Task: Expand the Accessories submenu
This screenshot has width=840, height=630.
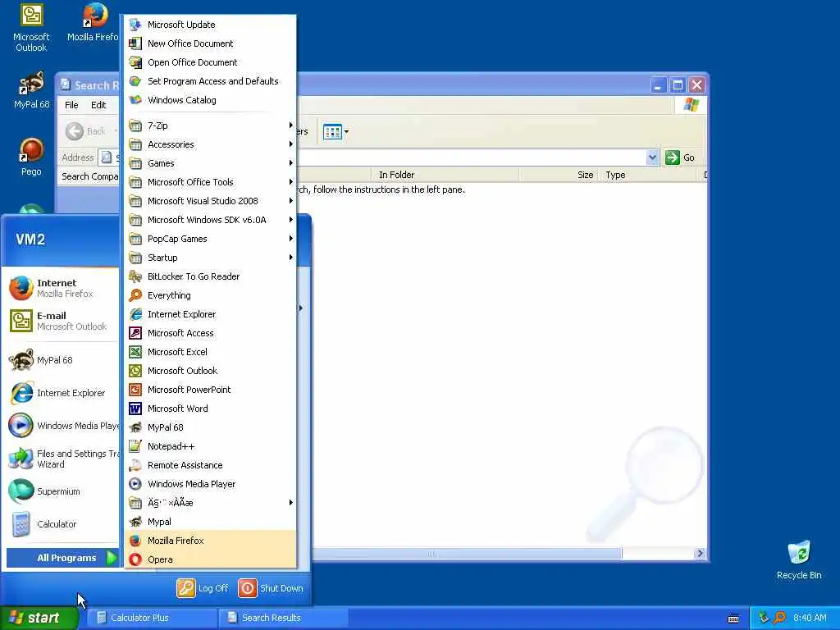Action: [210, 144]
